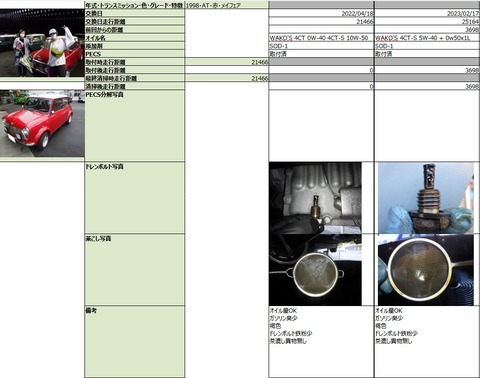This screenshot has width=480, height=378.
Task: Select 0 in the 取付後走行距離 row
Action: [x=321, y=70]
